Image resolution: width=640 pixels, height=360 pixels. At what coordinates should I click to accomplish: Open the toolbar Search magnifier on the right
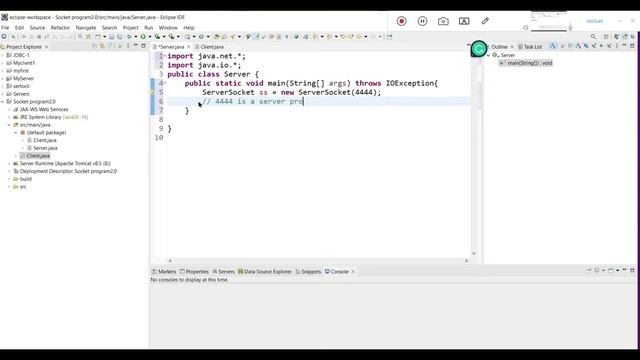click(593, 37)
